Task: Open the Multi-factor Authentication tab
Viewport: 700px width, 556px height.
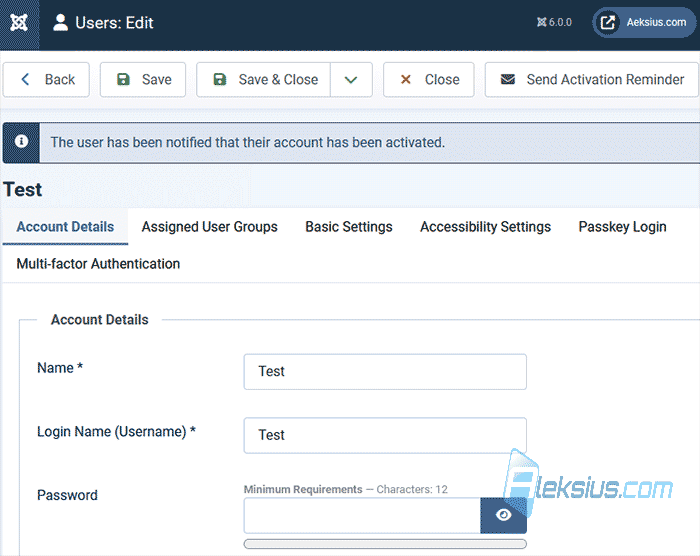Action: pos(98,264)
